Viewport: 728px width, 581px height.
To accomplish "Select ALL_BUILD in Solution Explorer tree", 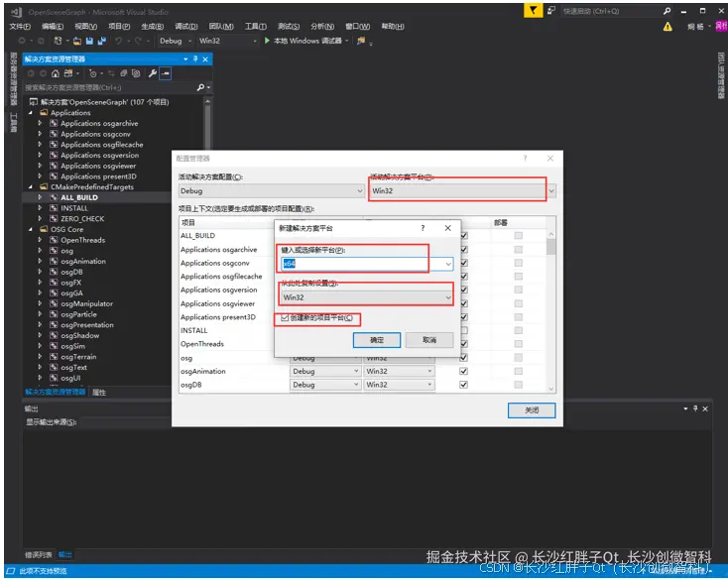I will [x=79, y=197].
